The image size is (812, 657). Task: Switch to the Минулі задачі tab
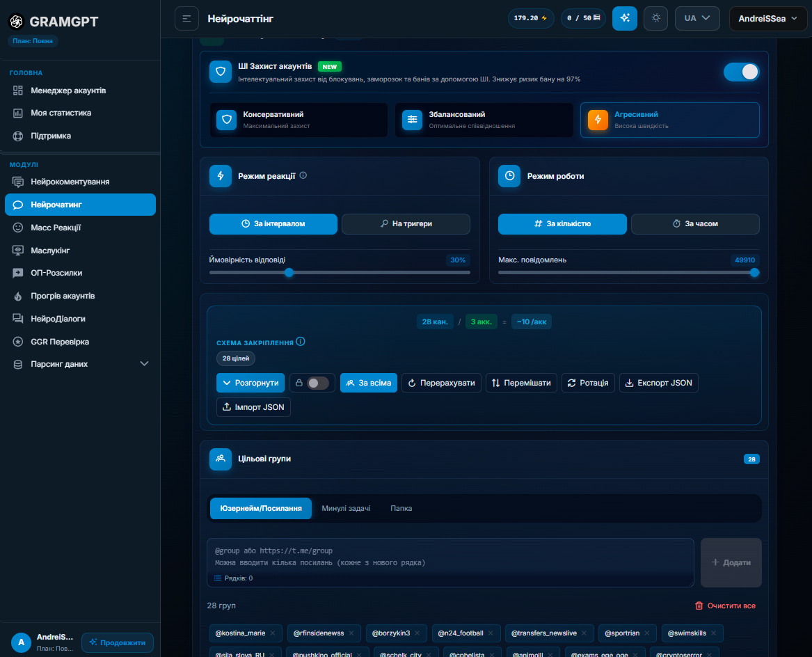point(346,508)
